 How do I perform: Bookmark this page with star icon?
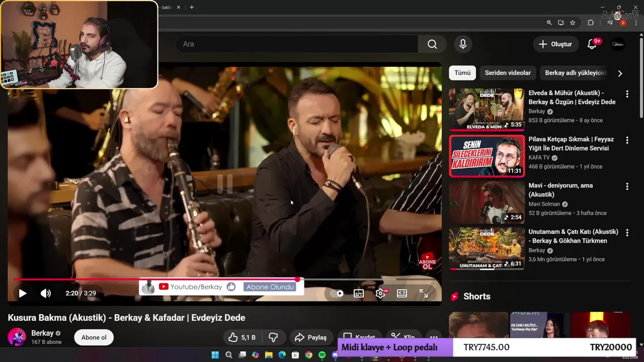(x=573, y=23)
